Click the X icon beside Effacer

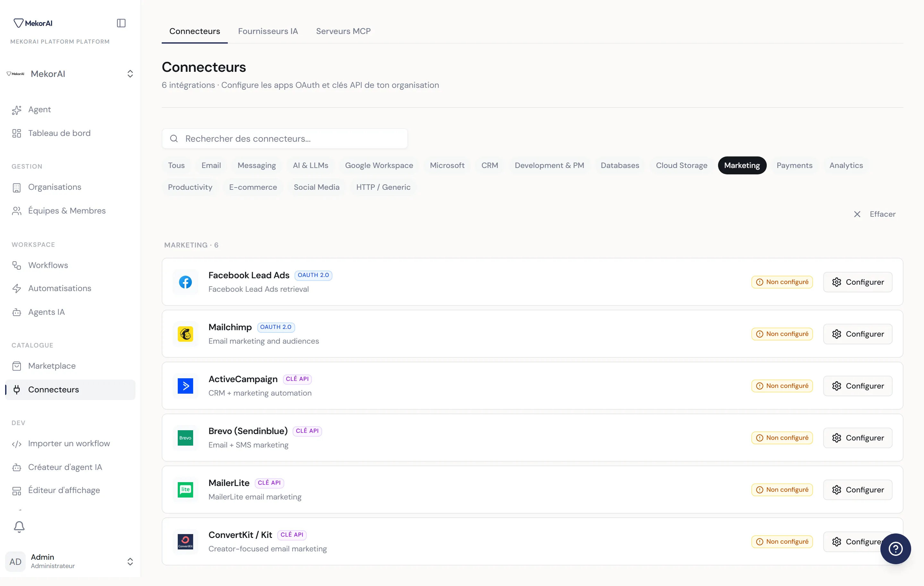click(x=857, y=214)
